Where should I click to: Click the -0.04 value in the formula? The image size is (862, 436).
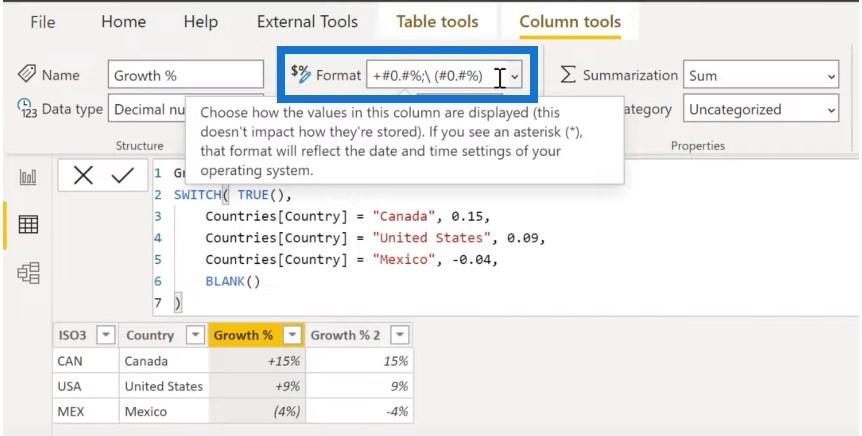pyautogui.click(x=471, y=259)
